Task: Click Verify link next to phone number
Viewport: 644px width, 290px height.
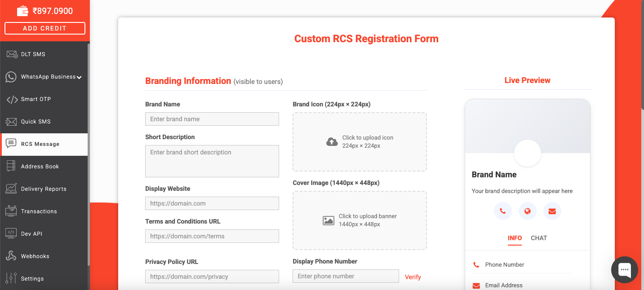Action: [x=413, y=277]
